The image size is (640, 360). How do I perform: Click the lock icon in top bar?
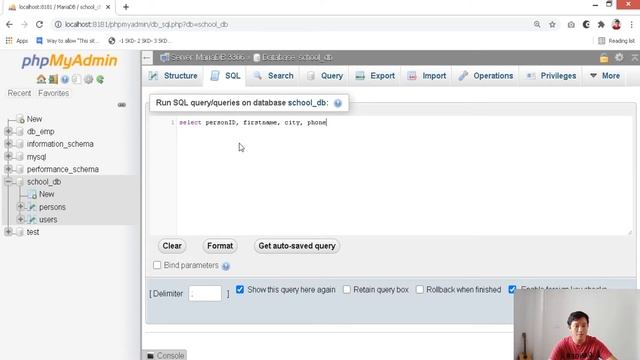click(604, 58)
